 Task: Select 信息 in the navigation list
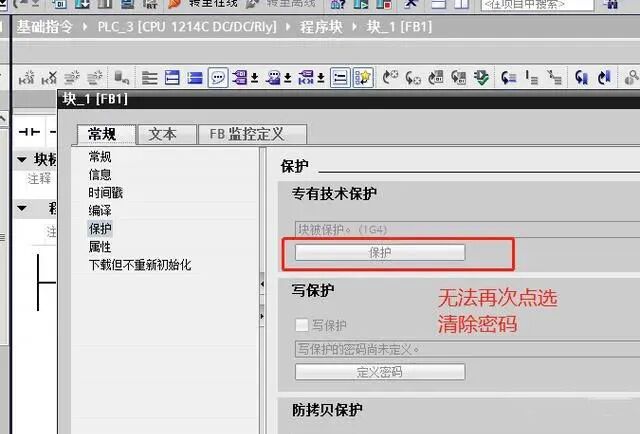(x=100, y=175)
